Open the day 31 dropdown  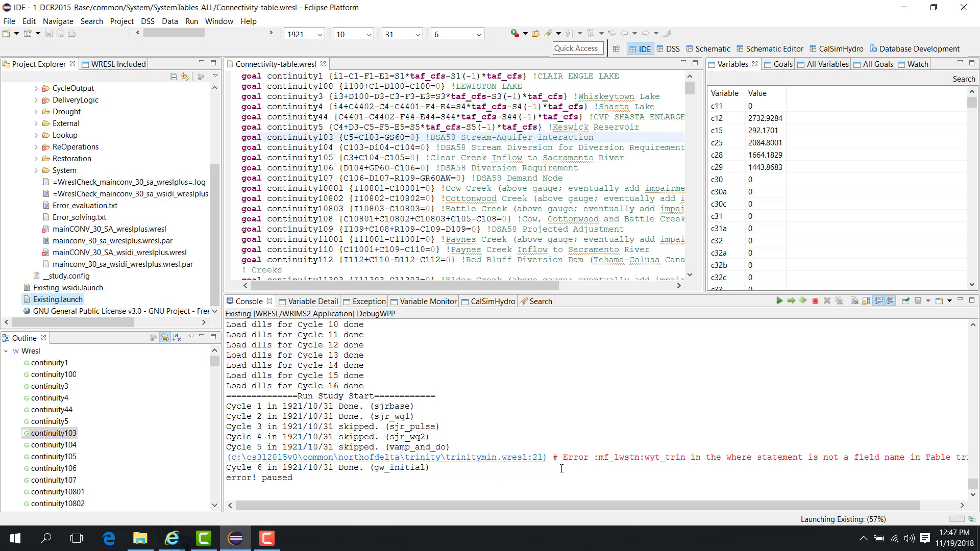tap(418, 34)
